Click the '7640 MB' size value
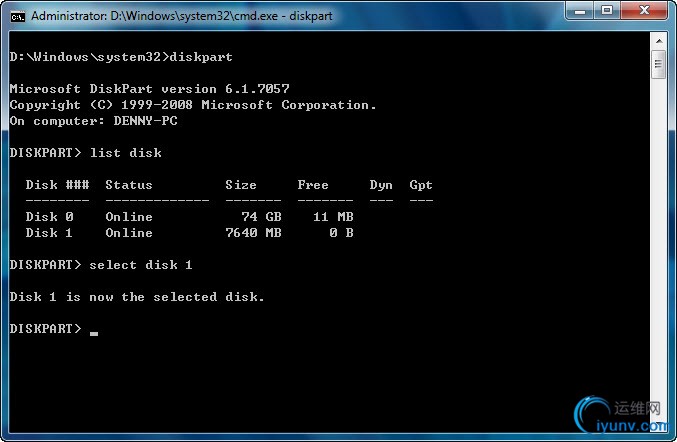This screenshot has height=442, width=677. pos(253,233)
